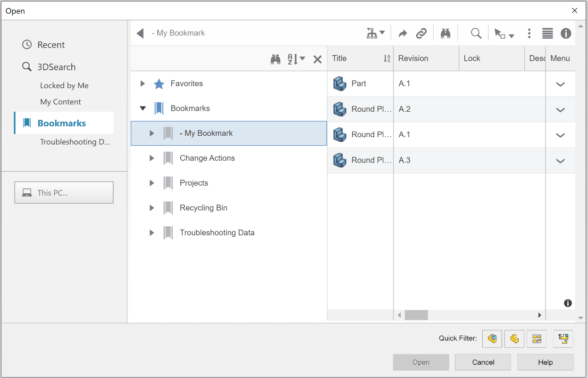Select the binoculars search icon in toolbar
Screen dimensions: 588x378
[x=445, y=33]
